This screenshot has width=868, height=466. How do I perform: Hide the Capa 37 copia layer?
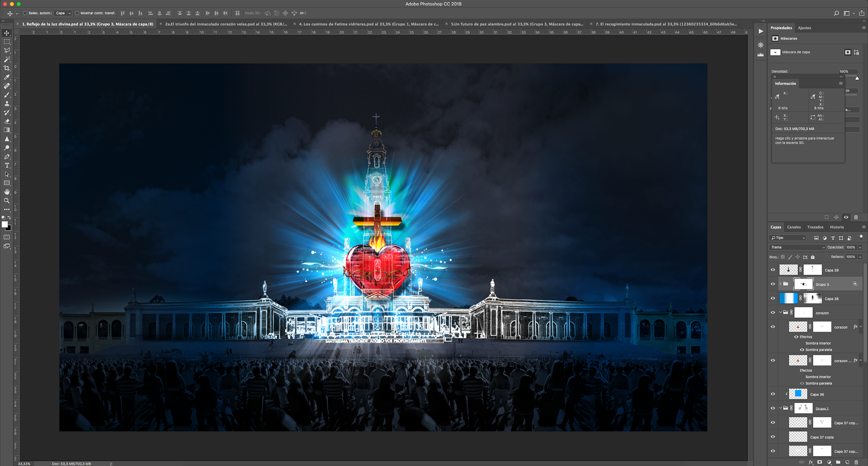click(773, 437)
